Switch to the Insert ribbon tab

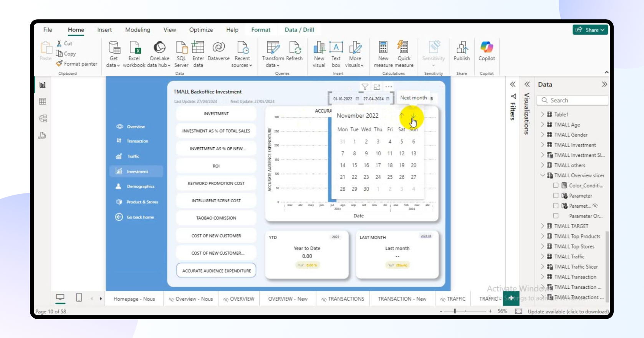click(x=104, y=30)
